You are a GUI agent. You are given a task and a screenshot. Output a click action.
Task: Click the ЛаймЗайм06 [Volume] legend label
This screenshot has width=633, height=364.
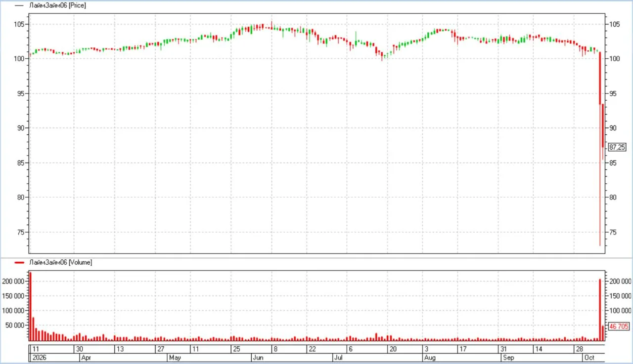pyautogui.click(x=60, y=262)
